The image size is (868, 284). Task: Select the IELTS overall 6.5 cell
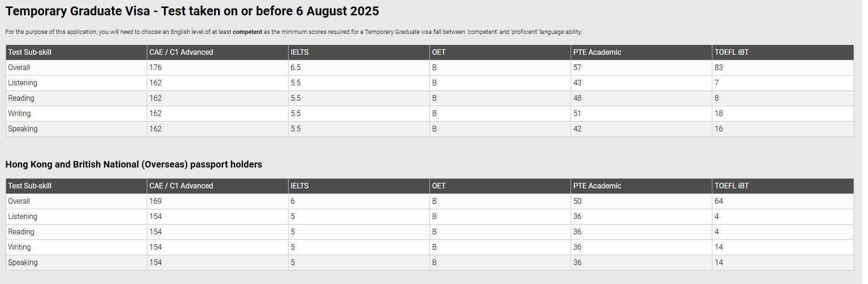(296, 68)
